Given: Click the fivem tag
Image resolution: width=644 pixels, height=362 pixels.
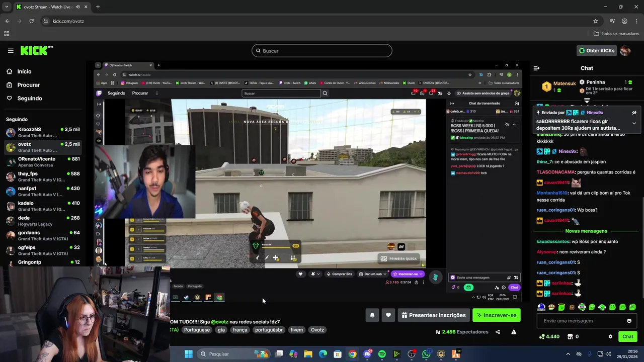Looking at the screenshot, I should [297, 330].
